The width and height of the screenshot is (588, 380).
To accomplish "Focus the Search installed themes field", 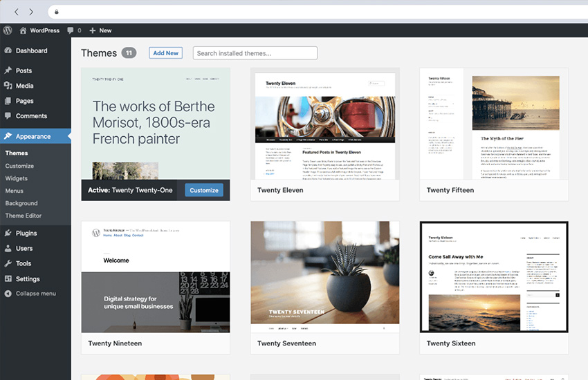I will click(255, 53).
